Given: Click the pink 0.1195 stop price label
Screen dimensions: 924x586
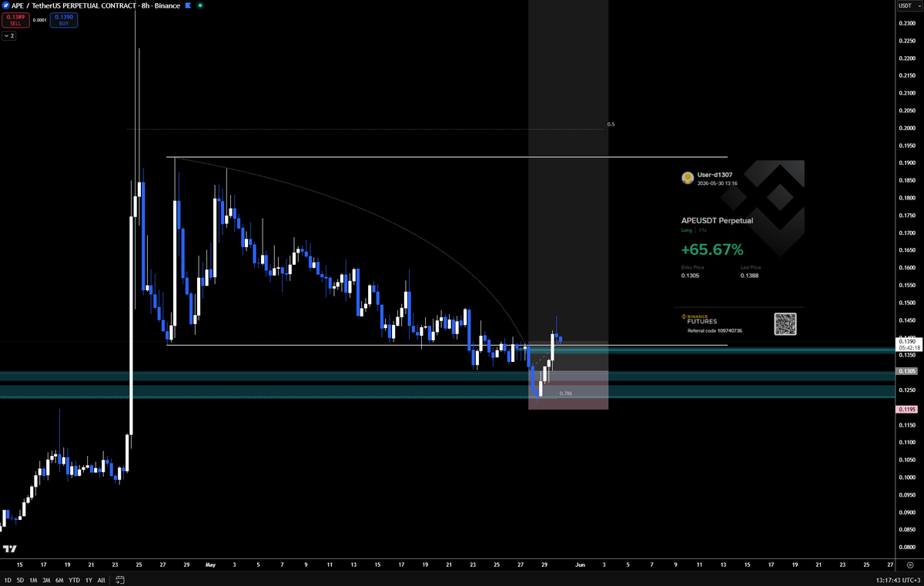Looking at the screenshot, I should [x=907, y=410].
